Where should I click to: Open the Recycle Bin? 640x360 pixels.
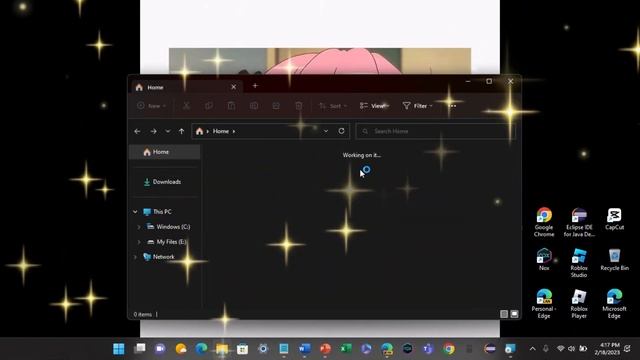(x=614, y=259)
